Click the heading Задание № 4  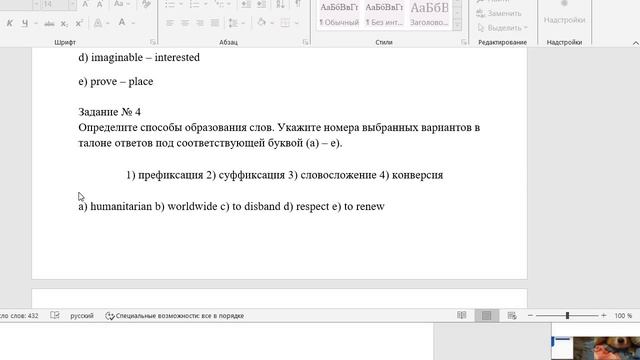(109, 112)
